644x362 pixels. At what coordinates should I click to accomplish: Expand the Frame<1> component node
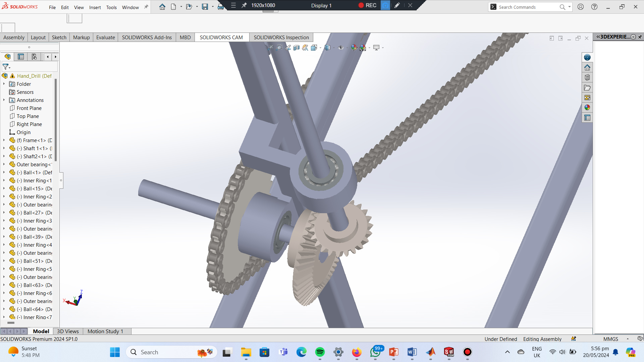click(4, 140)
